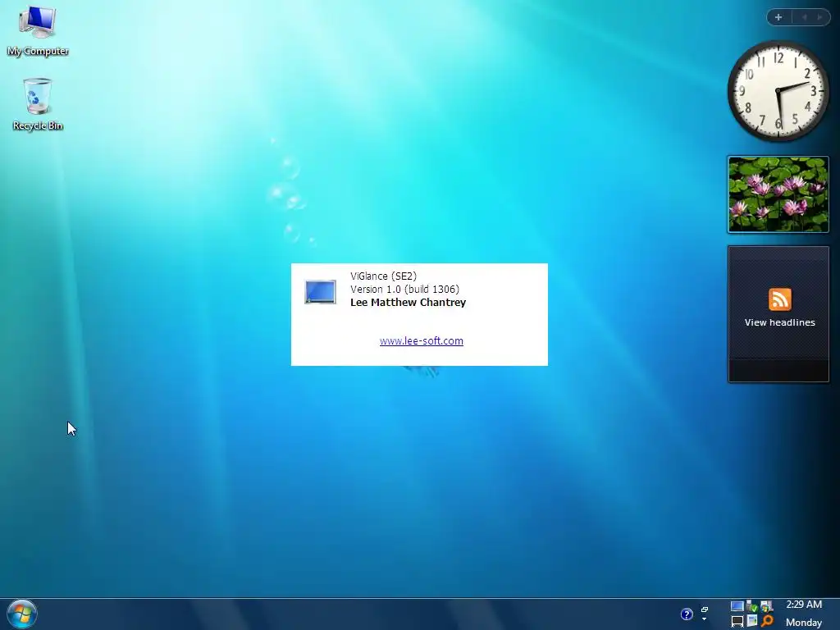Screen dimensions: 840x630
Task: Click the ViGlance (SE2) title text
Action: [383, 276]
